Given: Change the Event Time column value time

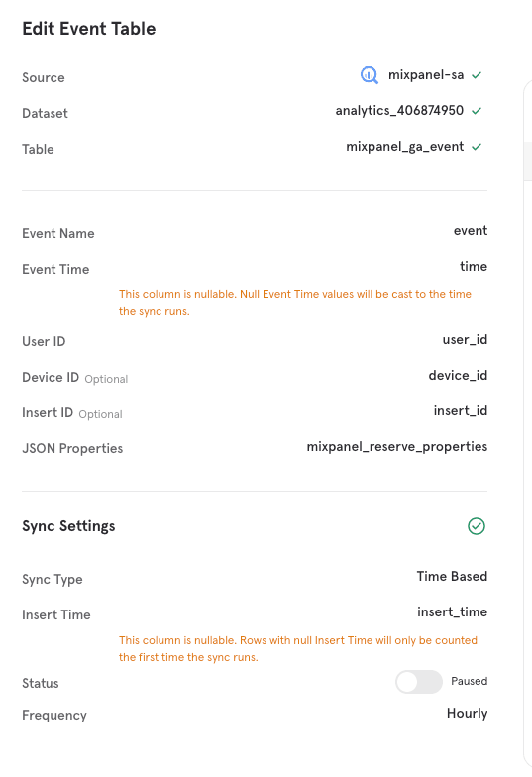Looking at the screenshot, I should tap(474, 266).
